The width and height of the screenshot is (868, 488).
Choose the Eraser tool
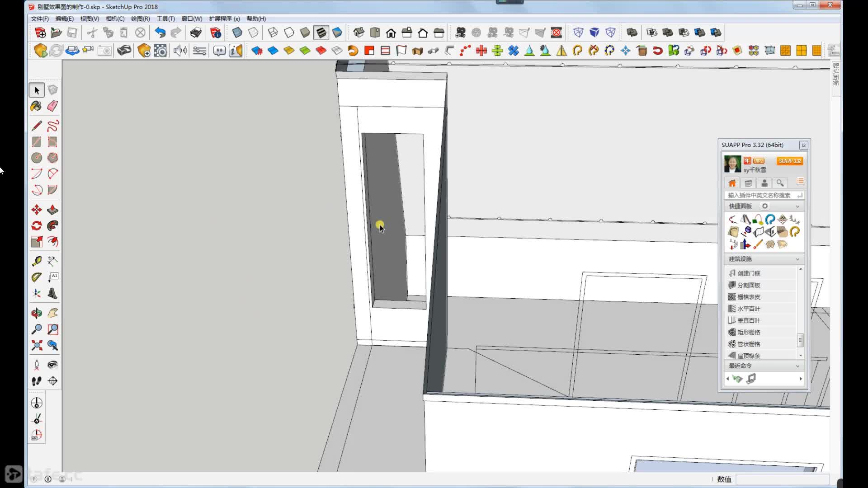pyautogui.click(x=52, y=106)
